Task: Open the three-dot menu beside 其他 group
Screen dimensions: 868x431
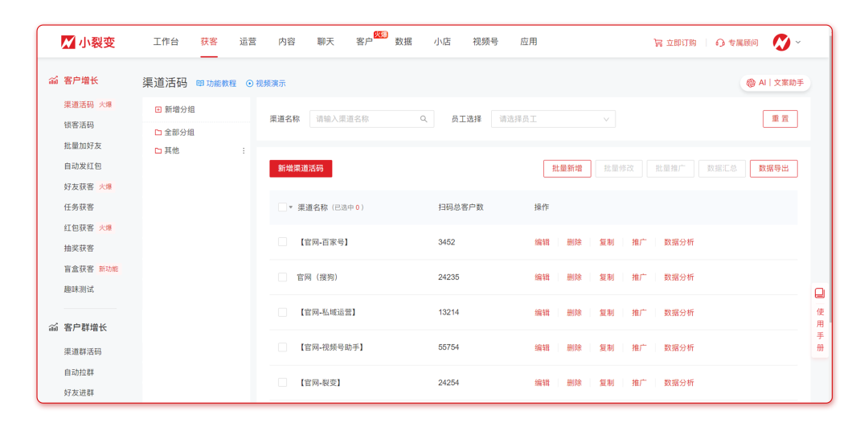Action: coord(244,150)
